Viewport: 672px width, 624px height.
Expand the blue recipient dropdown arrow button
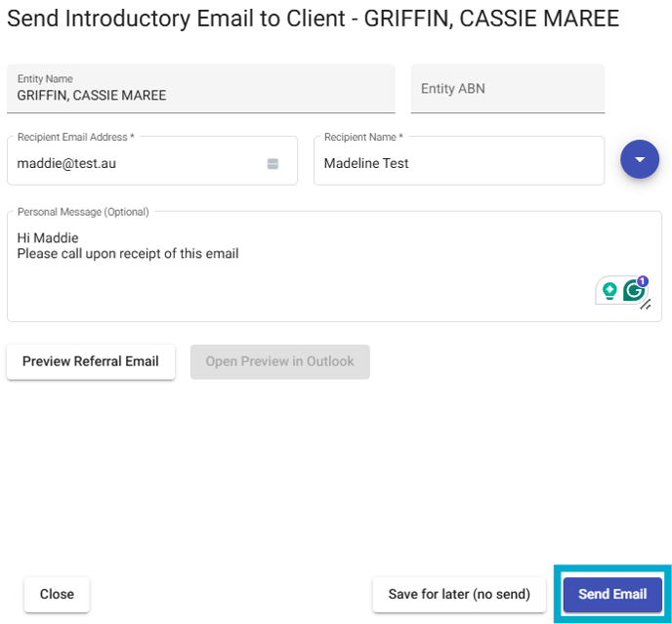click(640, 159)
